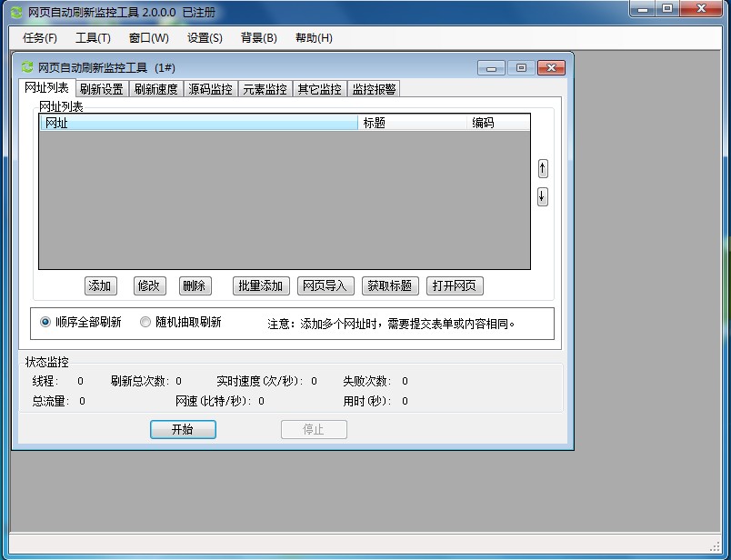This screenshot has height=560, width=731.
Task: Click the 编码 column header
Action: pyautogui.click(x=498, y=123)
